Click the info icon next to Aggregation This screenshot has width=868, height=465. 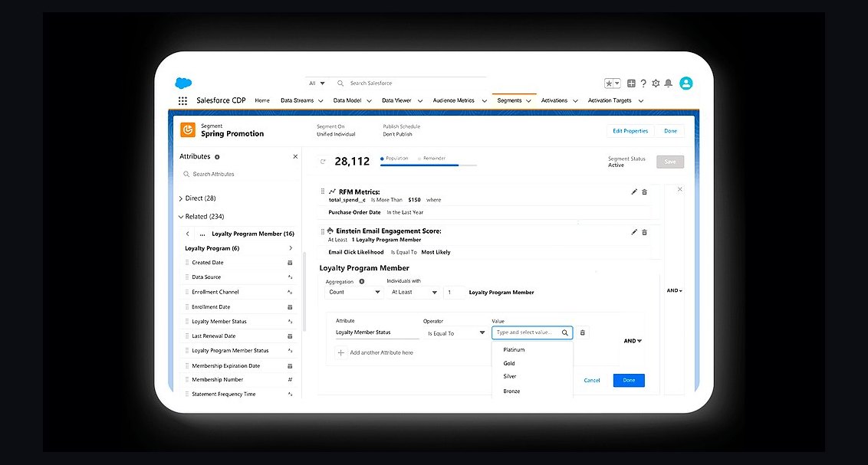tap(361, 281)
